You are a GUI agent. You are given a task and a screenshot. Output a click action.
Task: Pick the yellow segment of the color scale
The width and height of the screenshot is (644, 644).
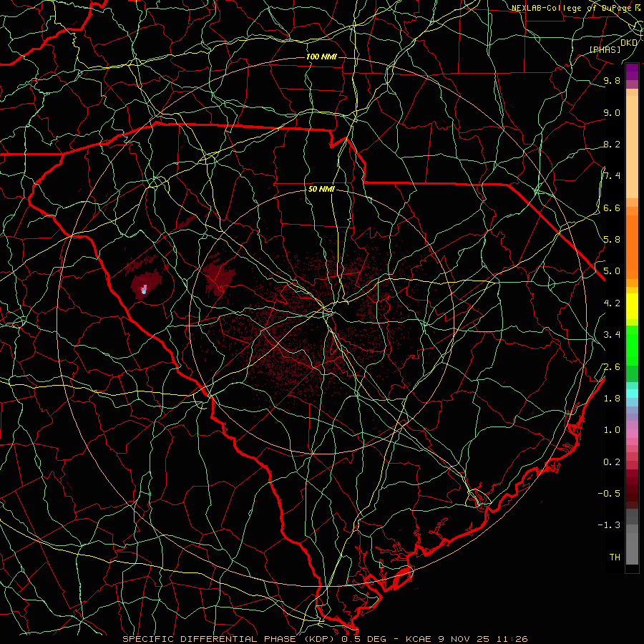point(632,306)
